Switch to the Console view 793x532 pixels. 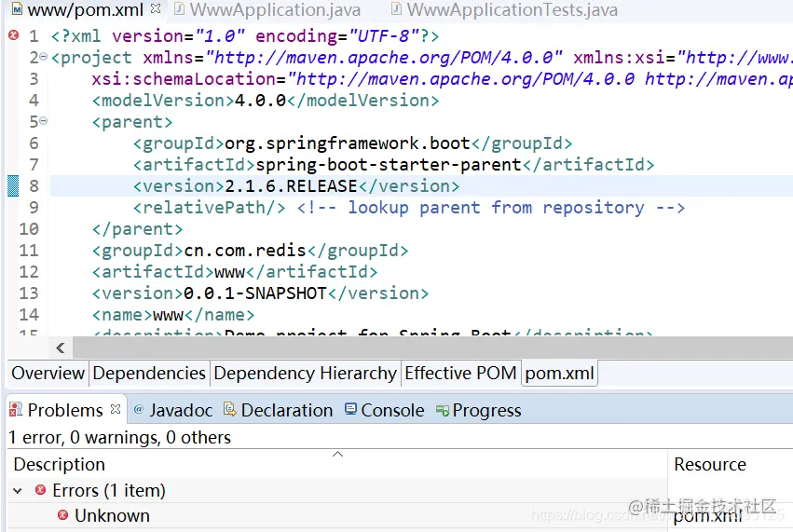pyautogui.click(x=384, y=410)
